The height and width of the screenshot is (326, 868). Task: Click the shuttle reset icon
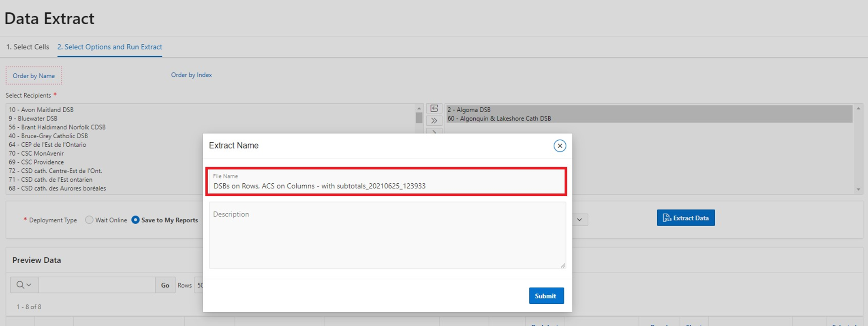[x=434, y=108]
